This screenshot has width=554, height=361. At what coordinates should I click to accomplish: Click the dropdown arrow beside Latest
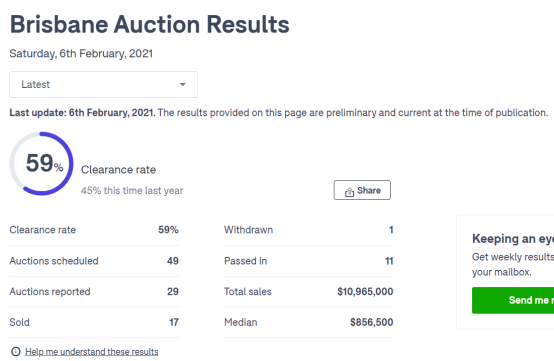183,84
